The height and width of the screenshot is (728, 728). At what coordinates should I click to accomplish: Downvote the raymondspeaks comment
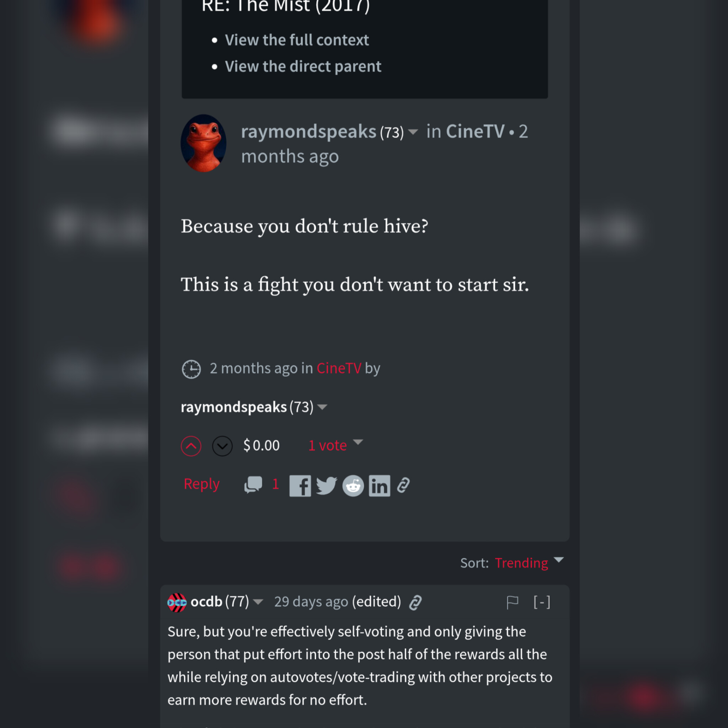click(x=222, y=446)
